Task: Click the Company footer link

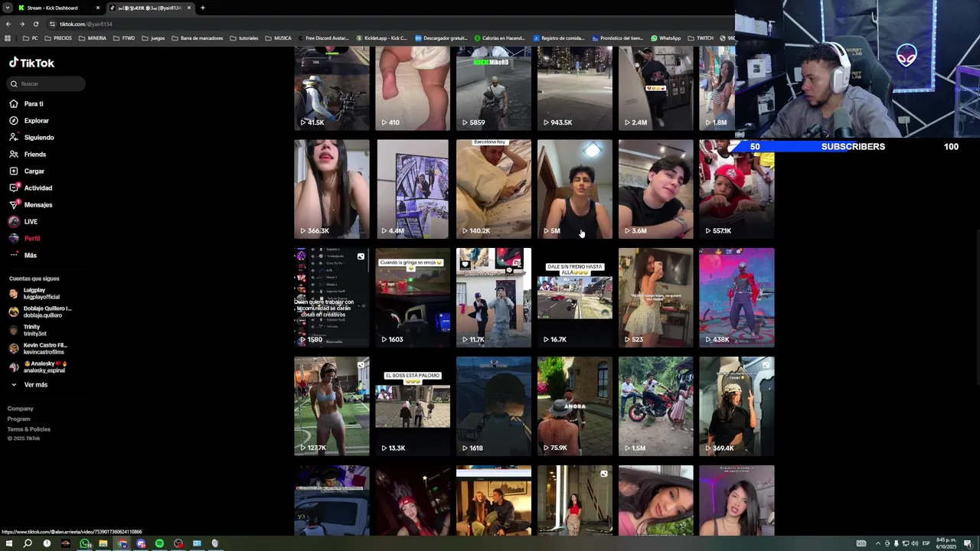Action: click(x=21, y=409)
